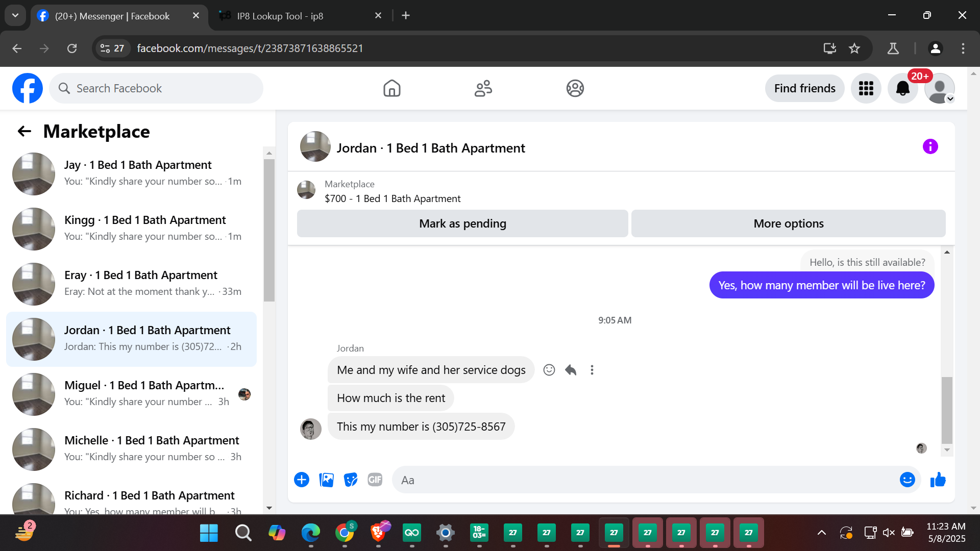Open the Facebook menu grid icon
The width and height of the screenshot is (980, 551).
point(866,88)
